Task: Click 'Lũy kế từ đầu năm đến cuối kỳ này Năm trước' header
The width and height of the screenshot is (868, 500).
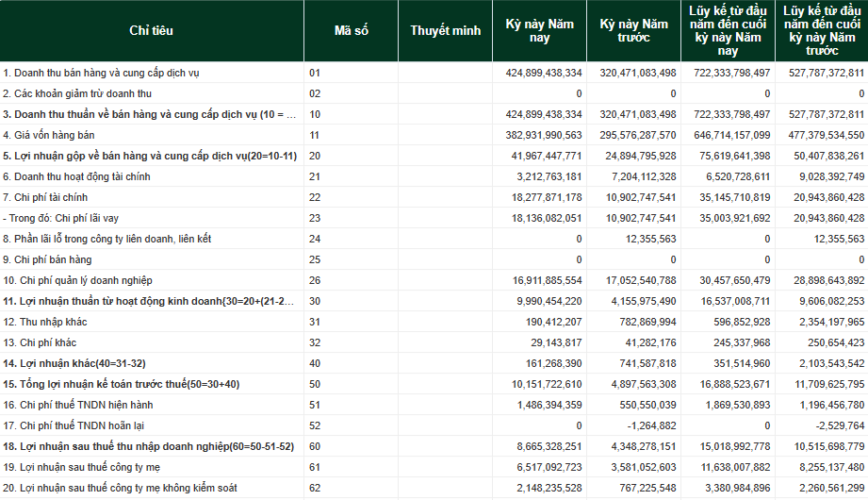Action: click(822, 30)
